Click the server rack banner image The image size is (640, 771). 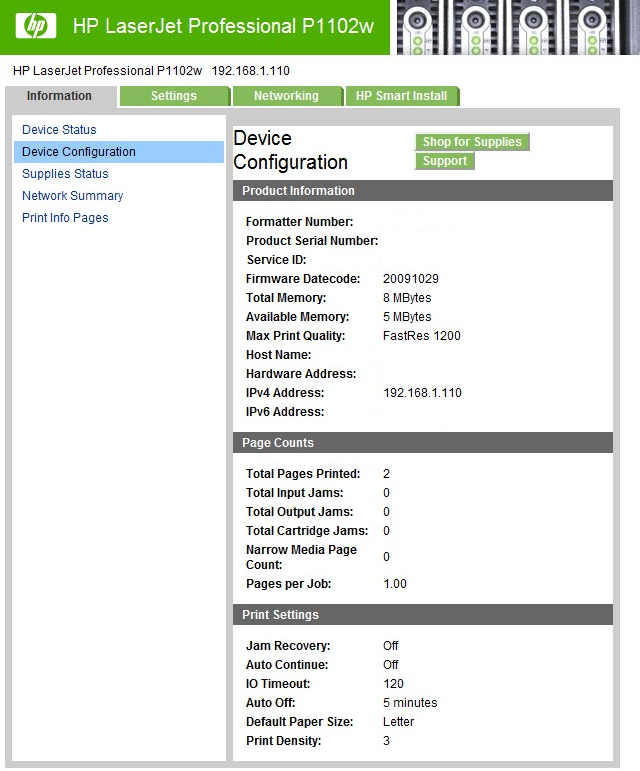pyautogui.click(x=518, y=27)
